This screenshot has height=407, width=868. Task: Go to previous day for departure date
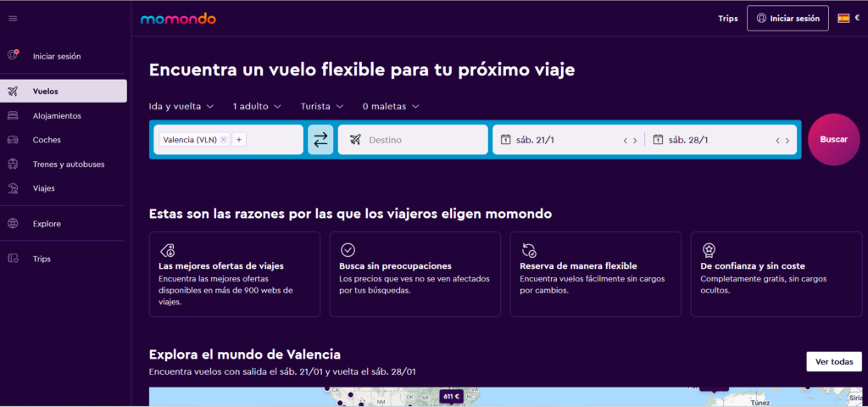pos(626,141)
